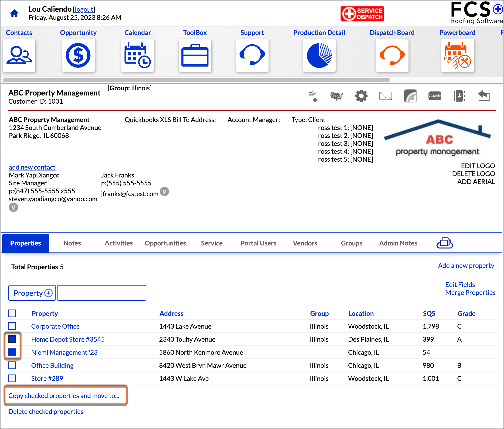
Task: Click the Service Dispatch red badge
Action: coord(362,14)
